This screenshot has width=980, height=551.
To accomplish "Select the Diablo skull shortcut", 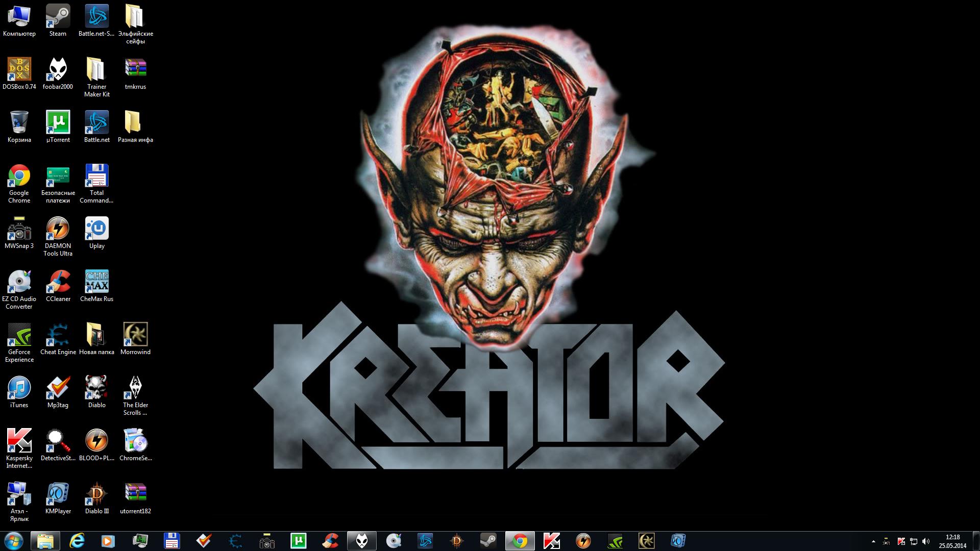I will pos(96,393).
